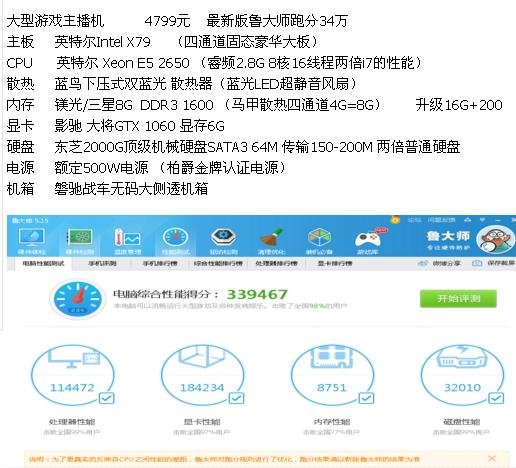Image resolution: width=516 pixels, height=468 pixels.
Task: Open the 驱动检测 chip icon
Action: pyautogui.click(x=223, y=237)
